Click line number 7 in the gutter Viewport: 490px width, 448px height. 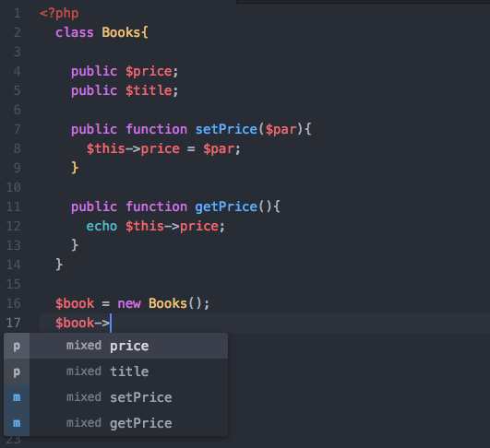(x=18, y=129)
